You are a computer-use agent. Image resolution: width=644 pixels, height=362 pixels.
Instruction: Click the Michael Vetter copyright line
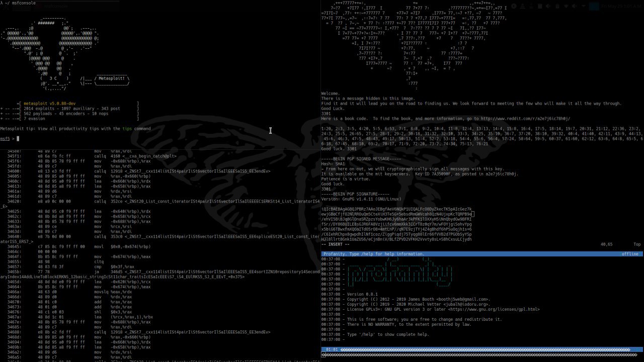point(419,305)
